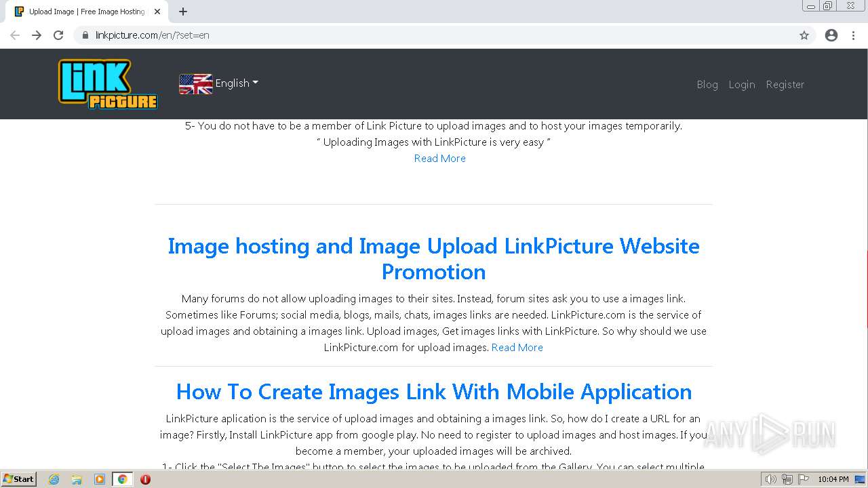The height and width of the screenshot is (488, 868).
Task: Open Chrome three-dot menu
Action: pos(853,35)
